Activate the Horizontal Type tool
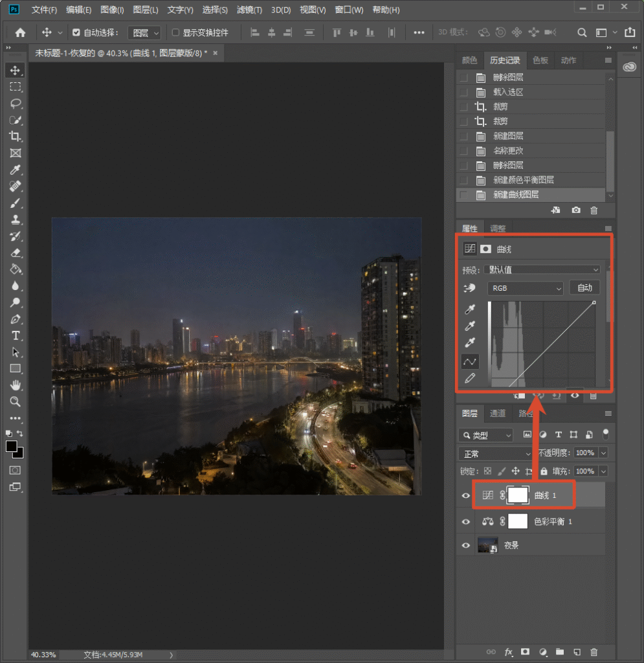Image resolution: width=644 pixels, height=663 pixels. 16,336
